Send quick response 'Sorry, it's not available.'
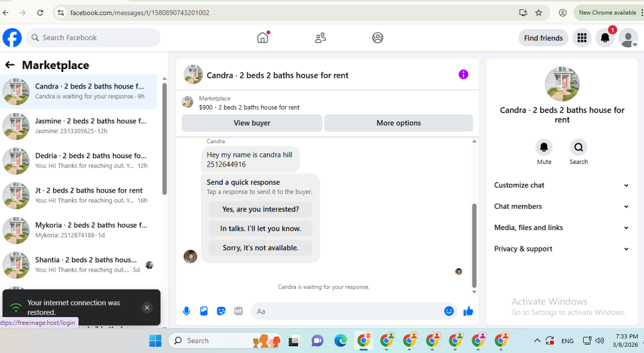644x353 pixels. 260,248
